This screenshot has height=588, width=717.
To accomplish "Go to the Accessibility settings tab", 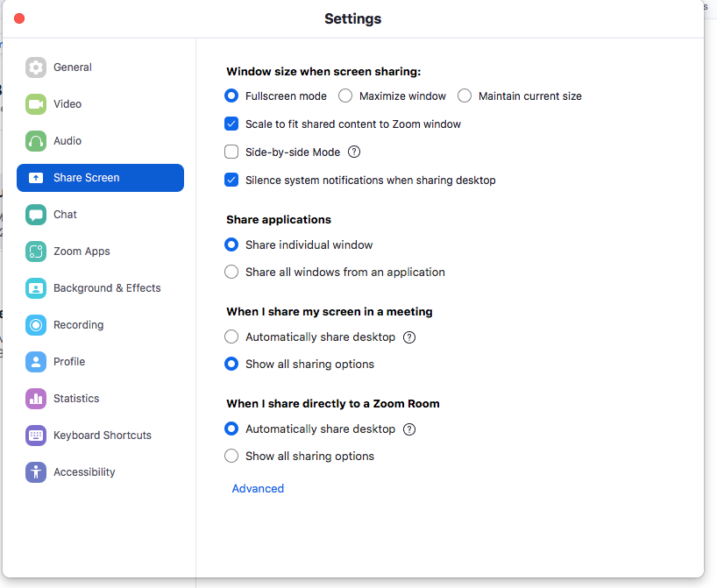I will (x=83, y=472).
